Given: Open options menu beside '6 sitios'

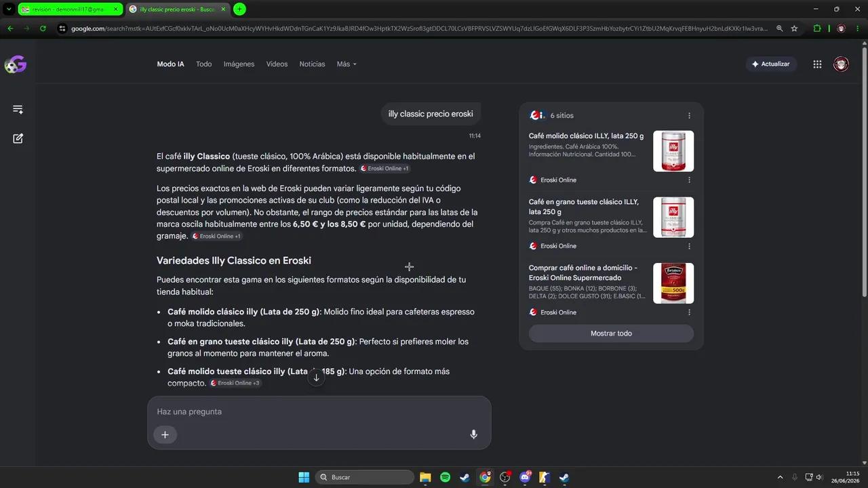Looking at the screenshot, I should coord(689,116).
